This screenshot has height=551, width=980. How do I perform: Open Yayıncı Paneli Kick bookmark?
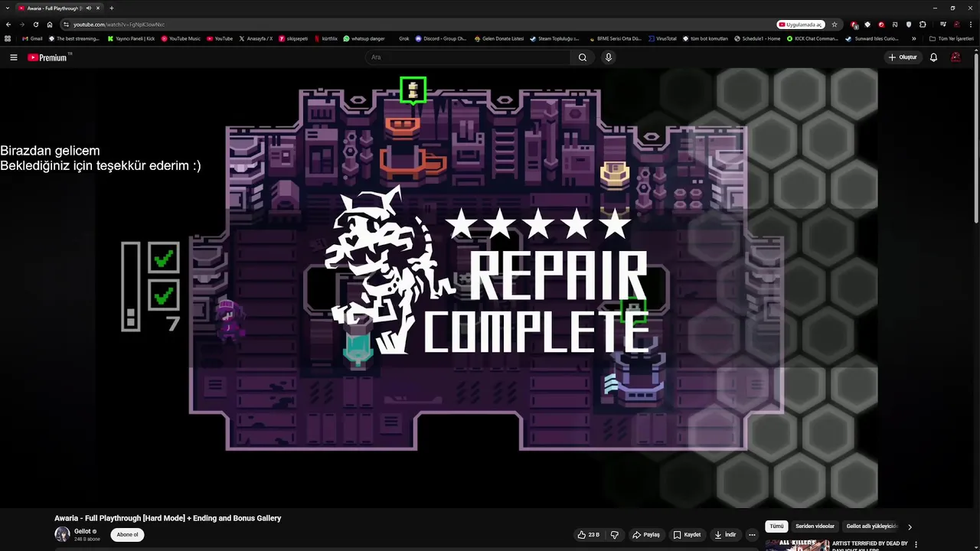[x=131, y=38]
